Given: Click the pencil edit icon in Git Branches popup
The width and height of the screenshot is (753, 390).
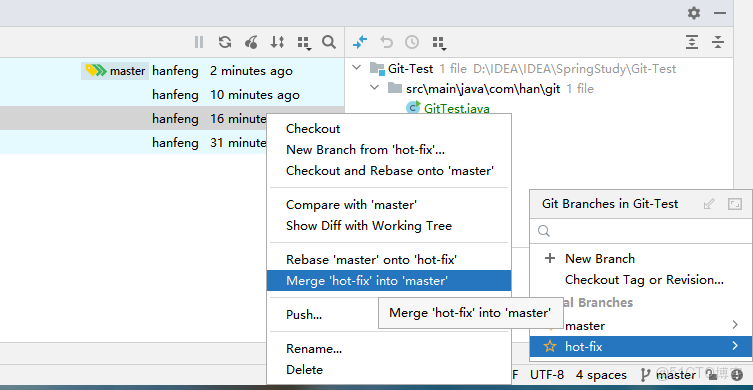Looking at the screenshot, I should point(709,204).
